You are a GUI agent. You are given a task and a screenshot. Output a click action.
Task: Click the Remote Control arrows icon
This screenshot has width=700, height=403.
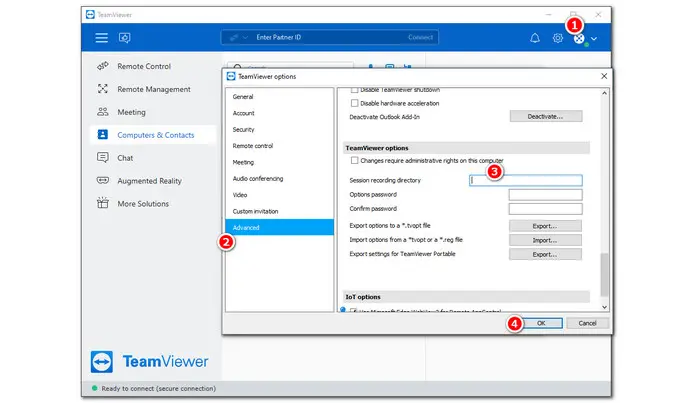point(103,66)
